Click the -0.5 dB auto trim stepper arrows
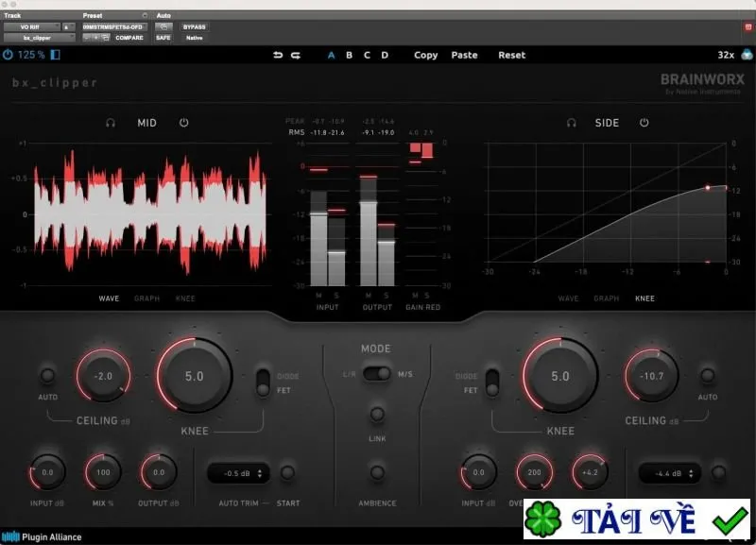The width and height of the screenshot is (756, 545). (x=260, y=473)
